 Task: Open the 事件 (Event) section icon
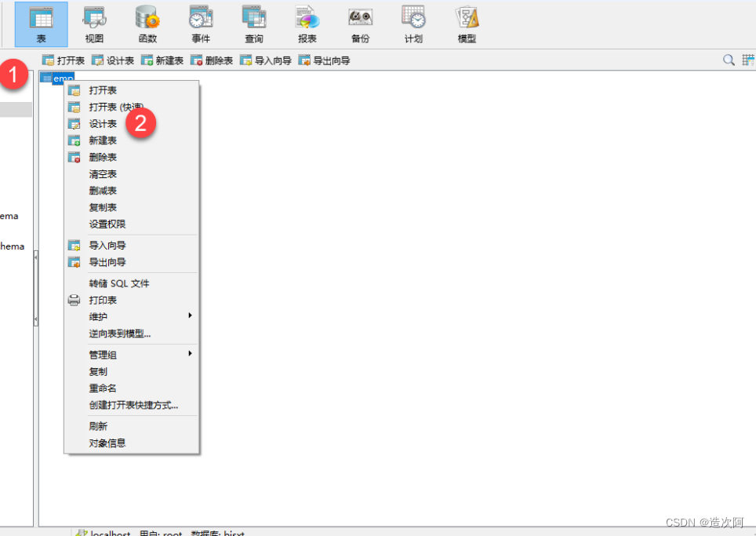(201, 24)
